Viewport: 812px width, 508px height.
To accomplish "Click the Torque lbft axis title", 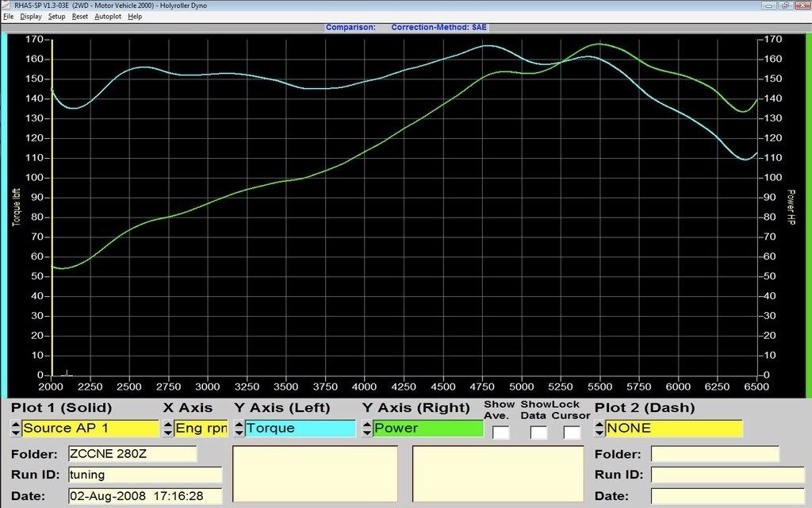I will (x=17, y=207).
